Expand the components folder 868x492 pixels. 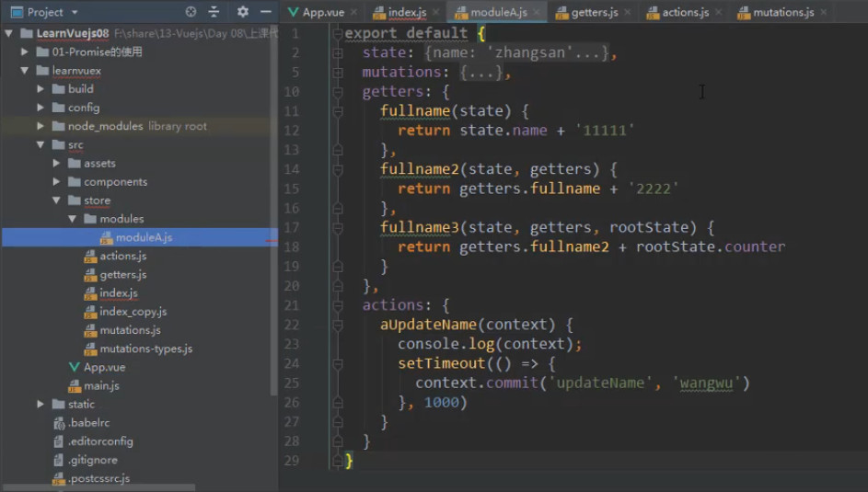tap(56, 182)
